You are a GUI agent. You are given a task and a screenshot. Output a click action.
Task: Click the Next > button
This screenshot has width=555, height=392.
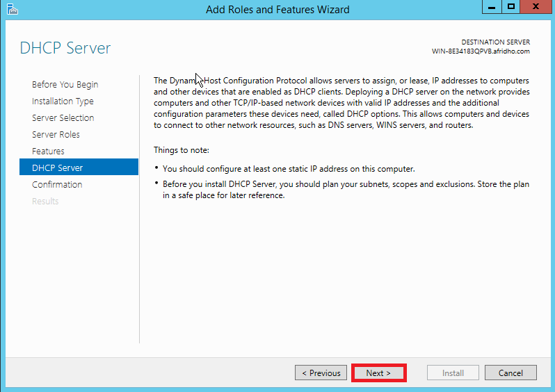pos(378,373)
